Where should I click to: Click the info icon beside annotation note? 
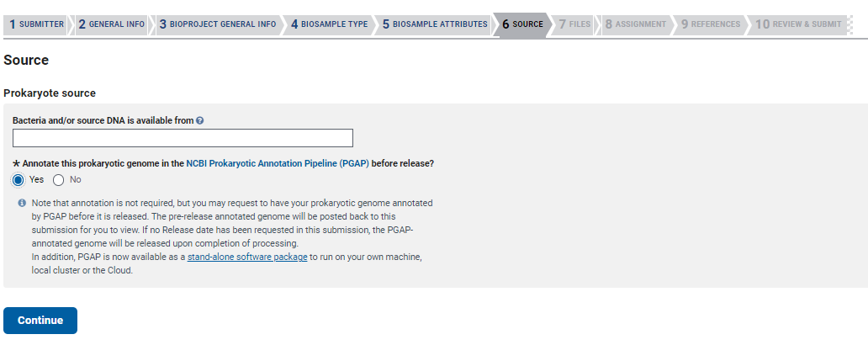[22, 203]
